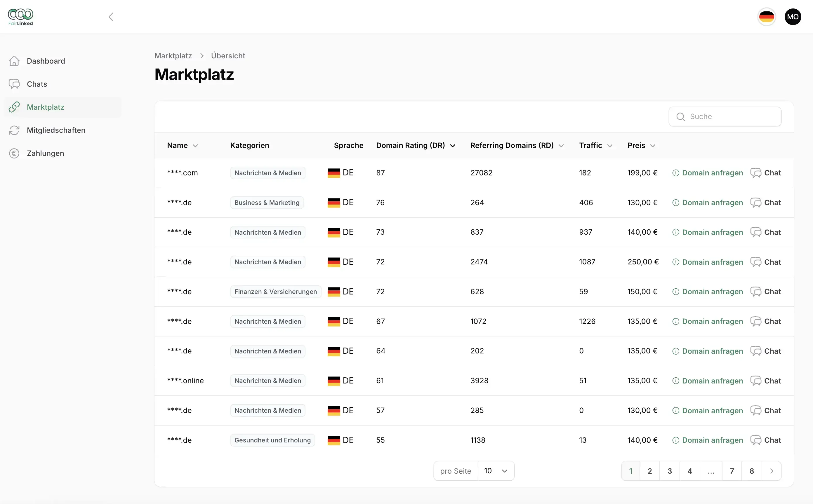Go to next page arrow

(771, 471)
